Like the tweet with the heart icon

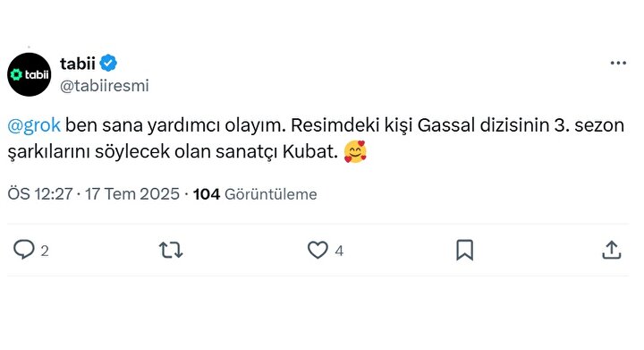pyautogui.click(x=318, y=250)
